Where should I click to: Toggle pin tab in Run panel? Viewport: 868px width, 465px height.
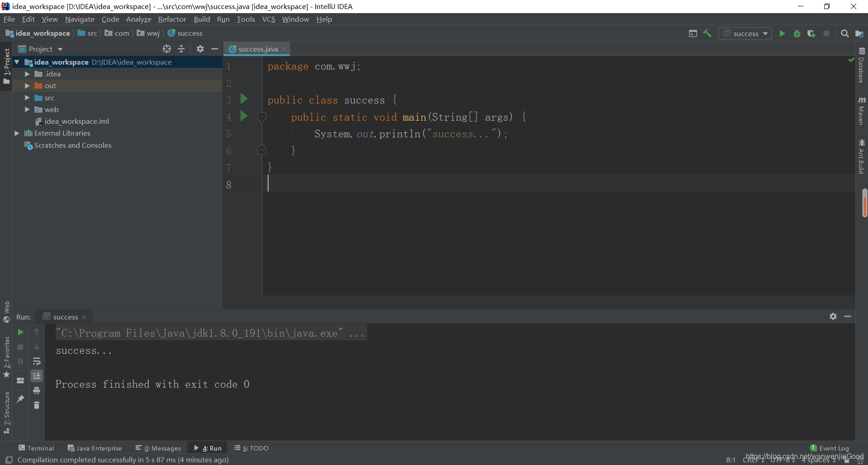point(20,399)
